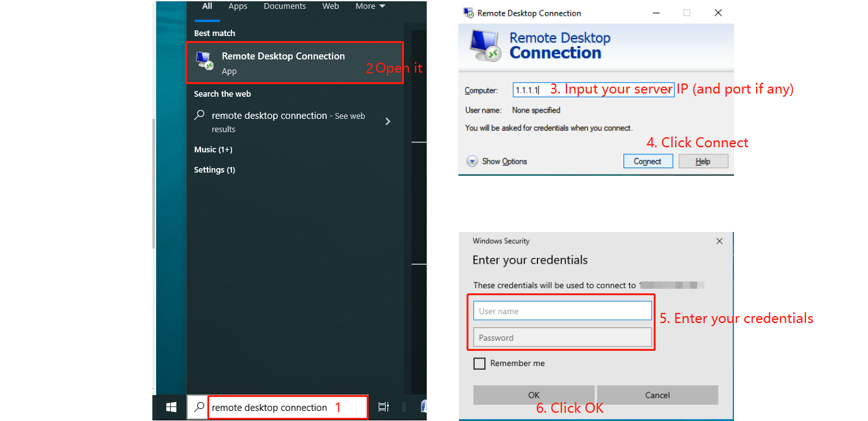Screen dimensions: 868x421
Task: Click OK in Windows Security dialog
Action: [x=534, y=395]
